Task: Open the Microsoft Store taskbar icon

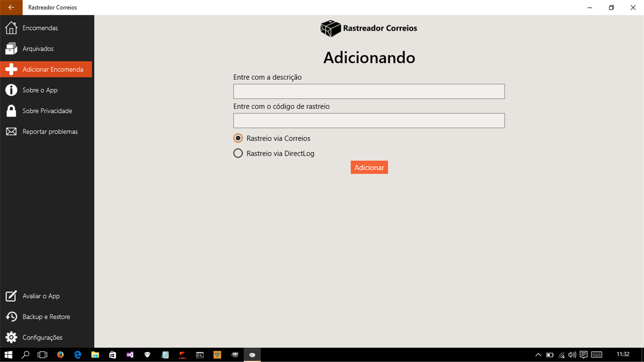Action: [x=113, y=355]
